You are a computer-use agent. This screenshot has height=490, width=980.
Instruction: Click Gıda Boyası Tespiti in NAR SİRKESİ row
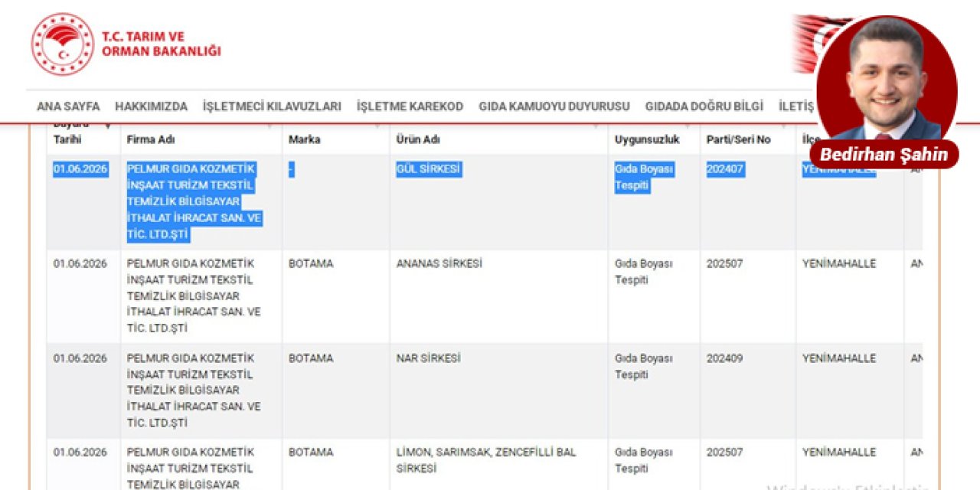coord(643,367)
